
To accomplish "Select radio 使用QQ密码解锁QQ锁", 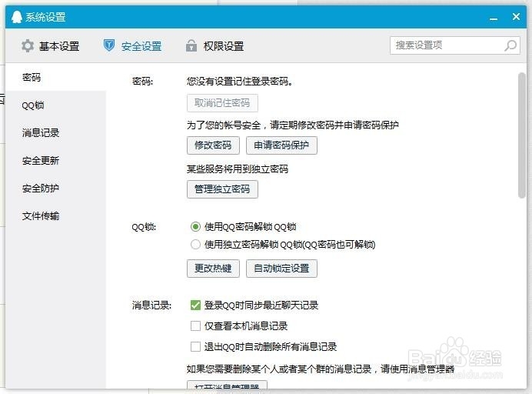I will coord(195,226).
